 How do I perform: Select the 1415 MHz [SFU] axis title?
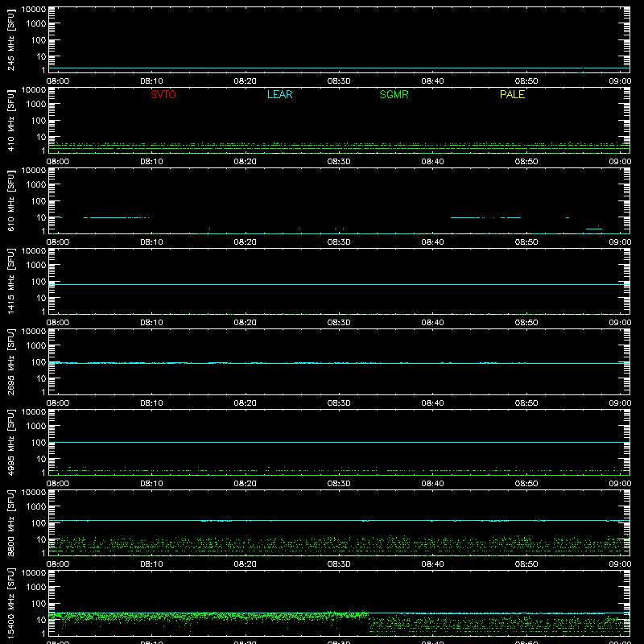(11, 282)
